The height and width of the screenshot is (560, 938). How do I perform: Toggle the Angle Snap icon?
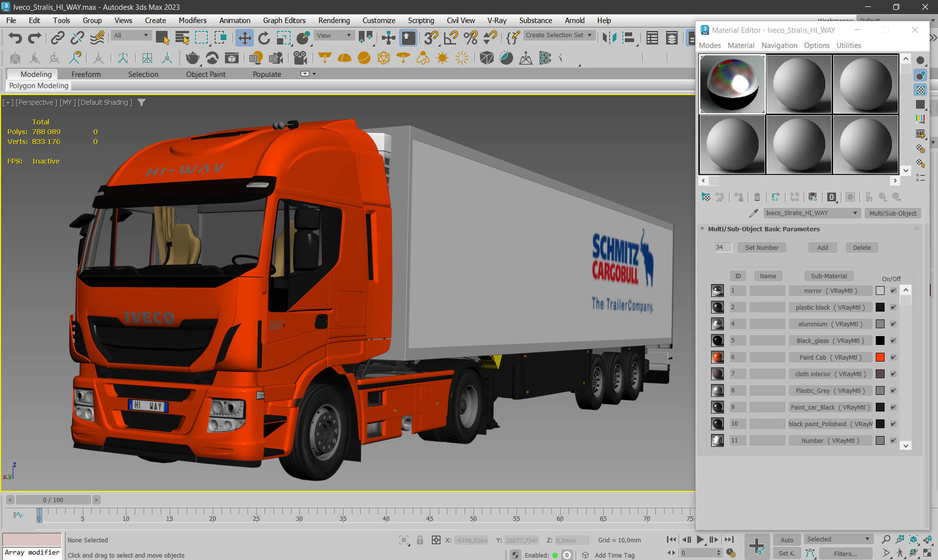[x=450, y=38]
